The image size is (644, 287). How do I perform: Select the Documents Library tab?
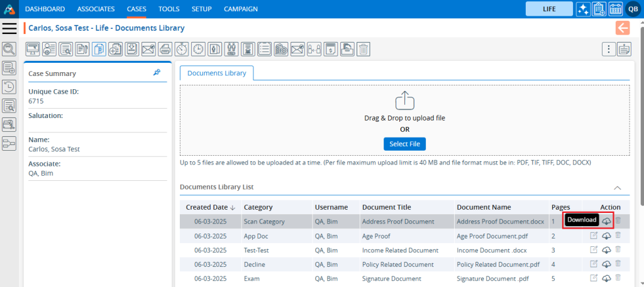click(217, 73)
